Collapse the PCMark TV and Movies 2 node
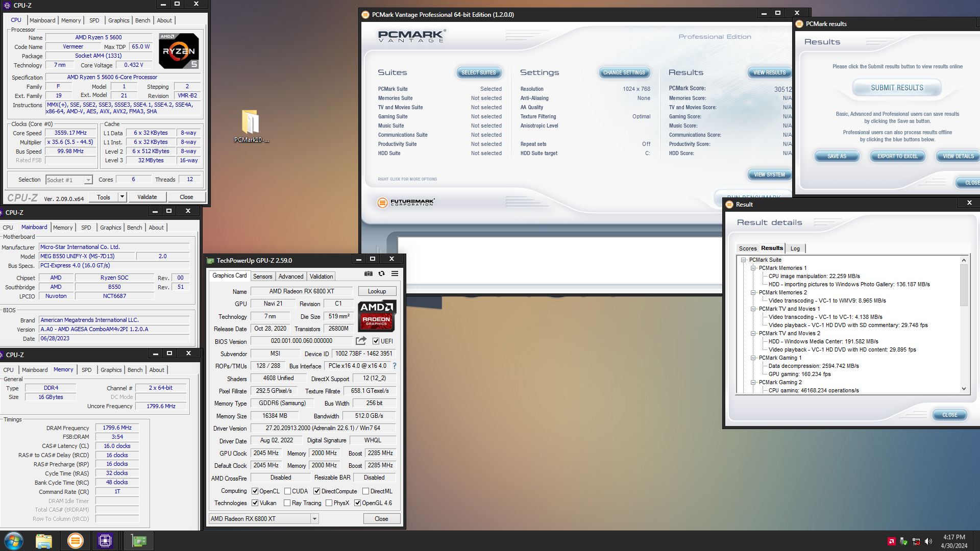Viewport: 980px width, 551px height. (753, 334)
